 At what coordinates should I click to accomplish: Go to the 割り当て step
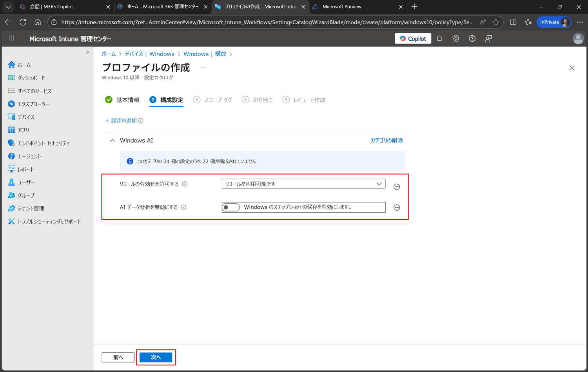tap(257, 100)
